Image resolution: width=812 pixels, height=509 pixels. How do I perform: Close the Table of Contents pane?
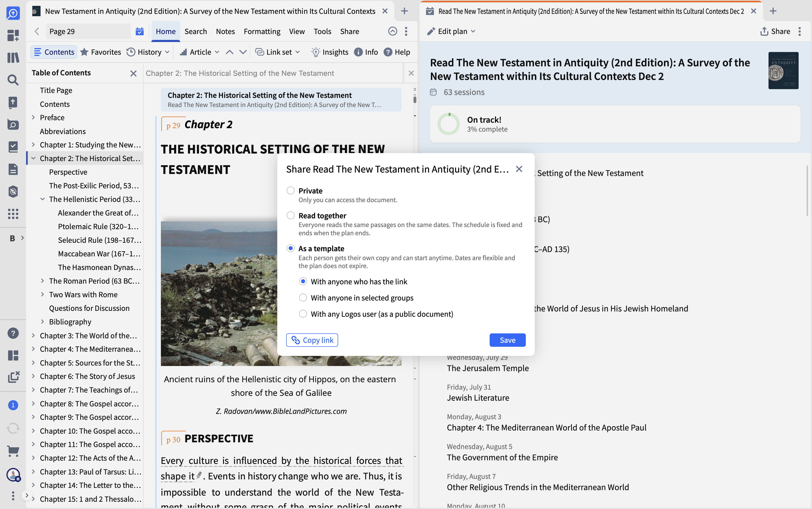tap(133, 73)
